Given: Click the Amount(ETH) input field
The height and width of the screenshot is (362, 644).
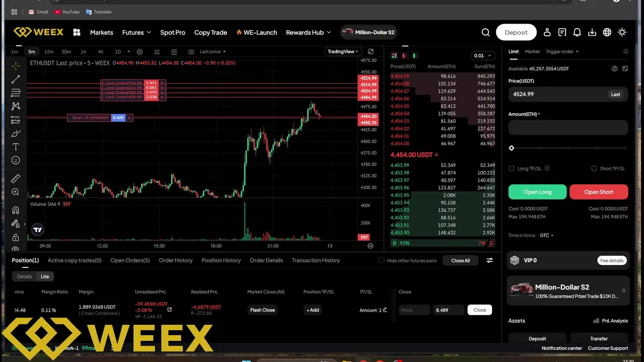Looking at the screenshot, I should [568, 128].
